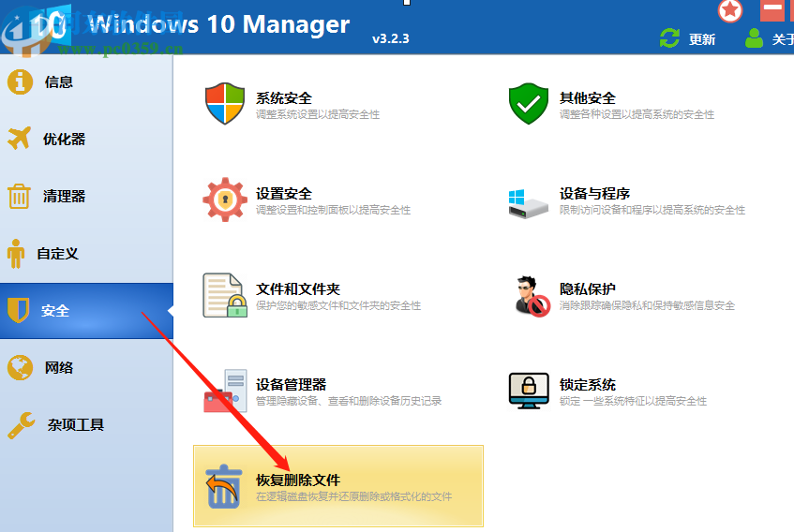The width and height of the screenshot is (794, 532).
Task: Open the 自定义 sidebar tab
Action: [x=86, y=254]
